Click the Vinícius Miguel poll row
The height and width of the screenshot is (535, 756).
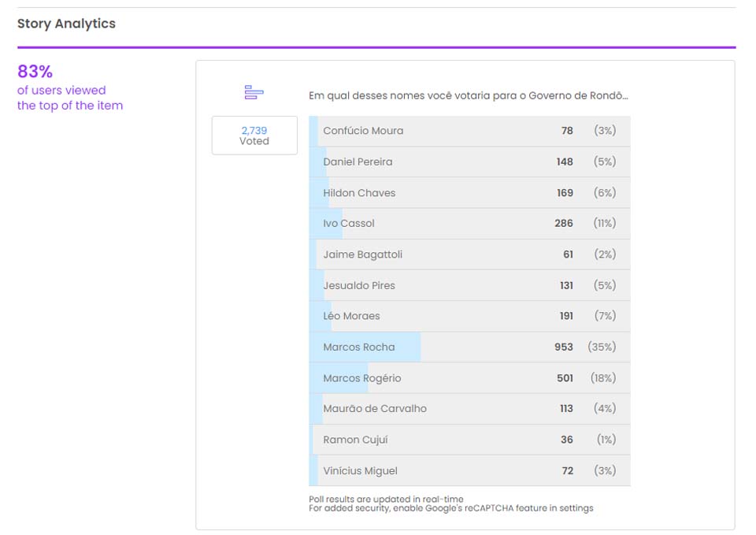point(469,470)
